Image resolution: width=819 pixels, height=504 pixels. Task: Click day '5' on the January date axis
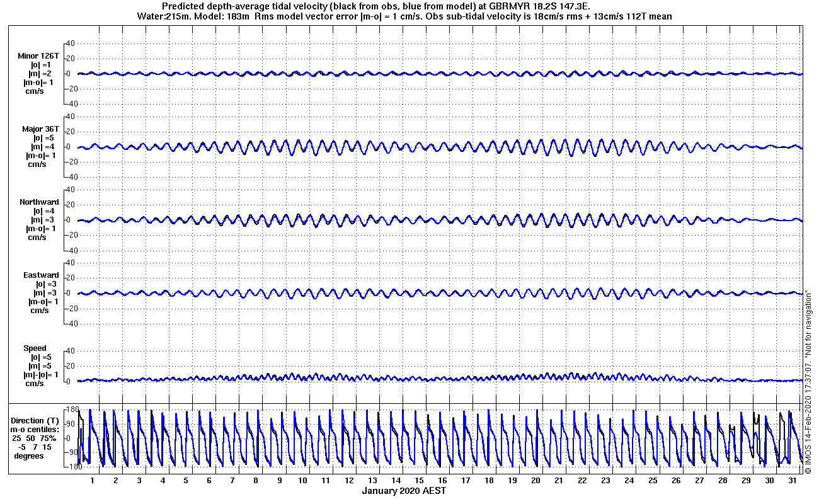pyautogui.click(x=186, y=480)
